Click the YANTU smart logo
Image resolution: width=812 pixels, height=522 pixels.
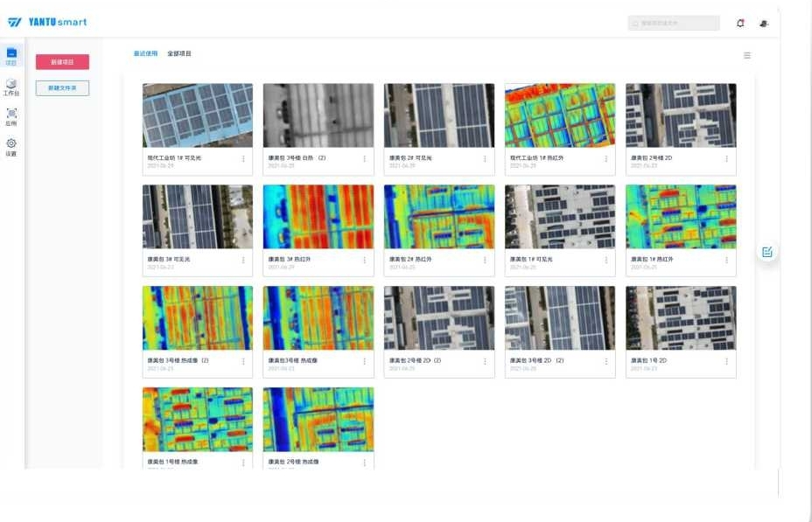tap(47, 22)
